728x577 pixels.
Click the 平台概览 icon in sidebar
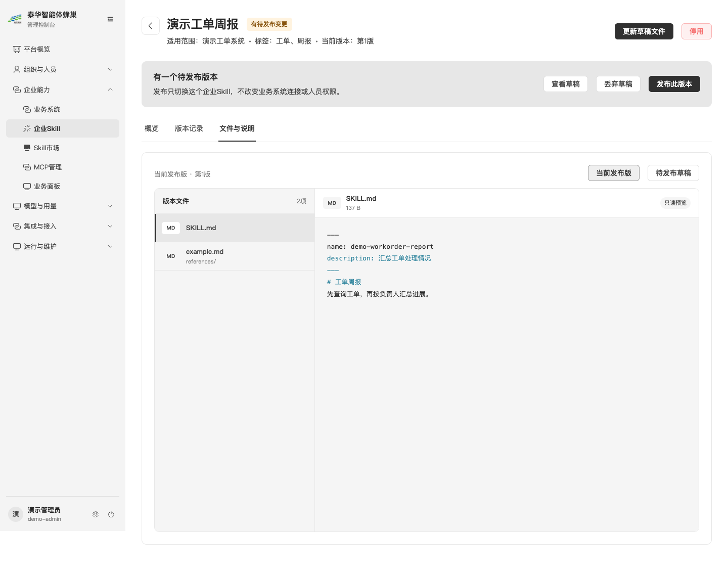17,49
